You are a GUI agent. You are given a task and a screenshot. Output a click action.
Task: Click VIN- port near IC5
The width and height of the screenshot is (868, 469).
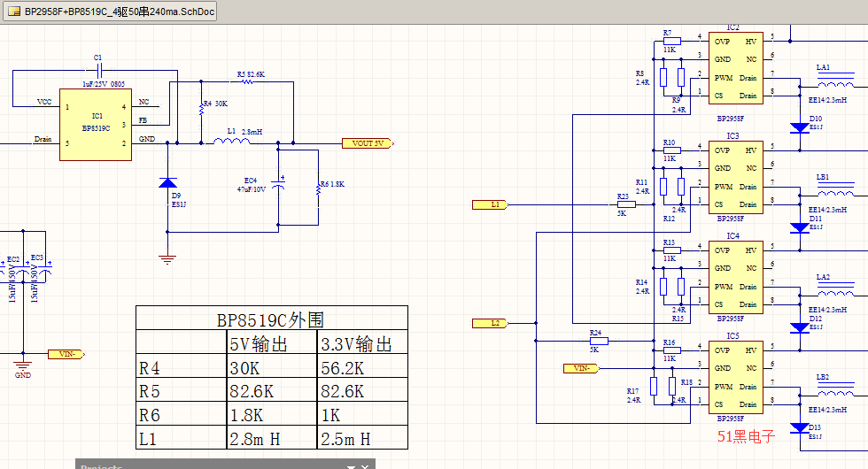581,368
